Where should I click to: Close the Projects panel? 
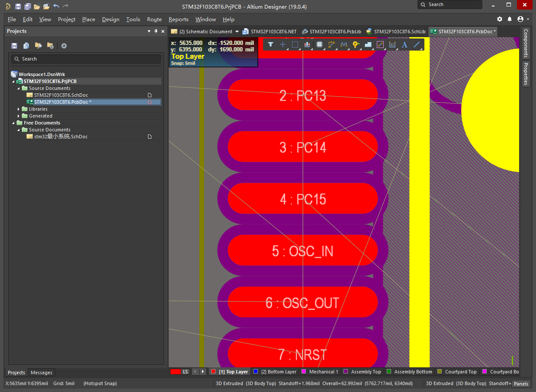point(163,31)
